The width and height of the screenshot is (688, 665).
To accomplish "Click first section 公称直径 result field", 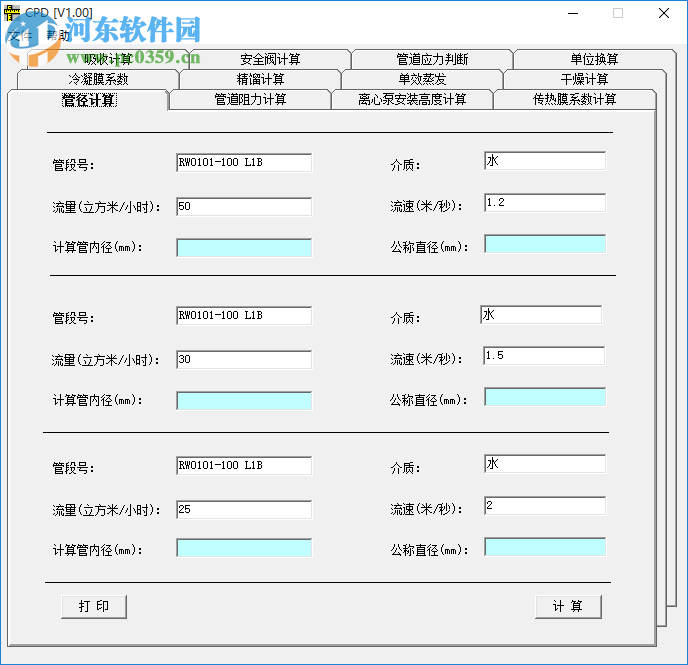I will click(x=545, y=244).
